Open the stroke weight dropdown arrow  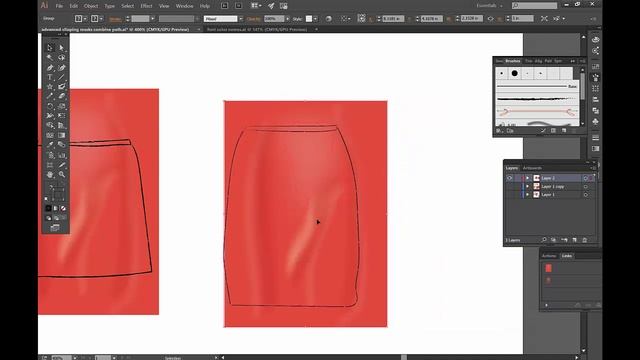click(153, 19)
